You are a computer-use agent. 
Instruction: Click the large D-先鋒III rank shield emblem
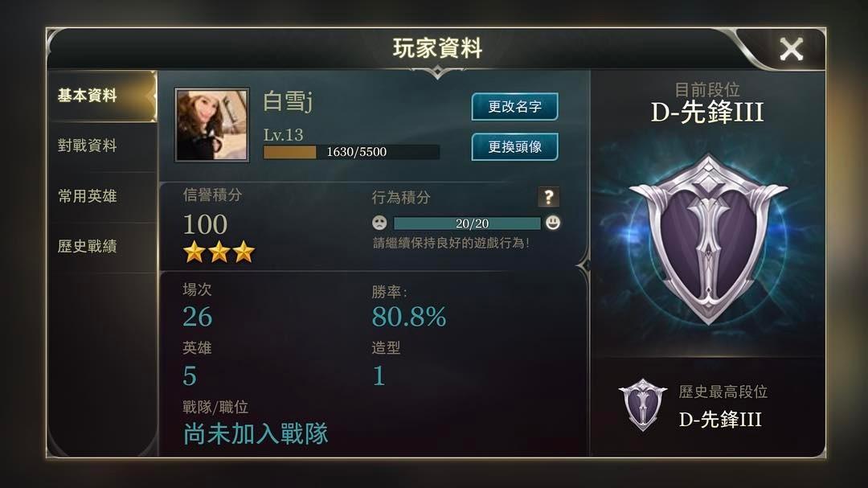pyautogui.click(x=708, y=240)
